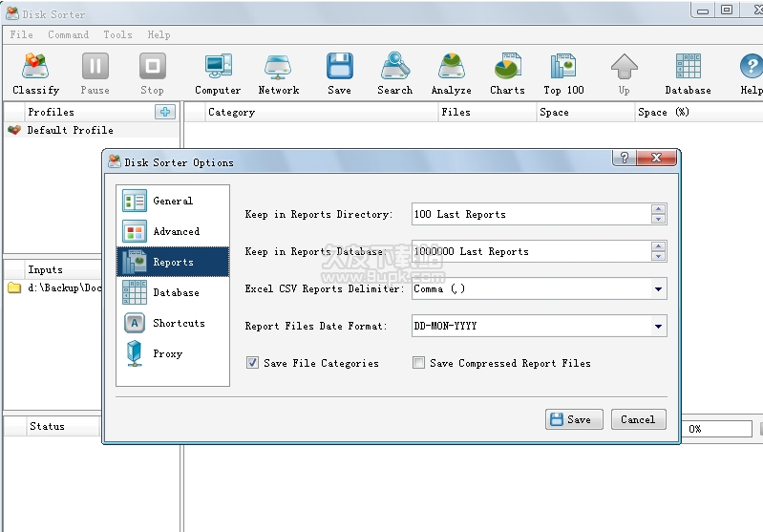This screenshot has height=532, width=763.
Task: Click the Up arrow toolbar icon
Action: [x=624, y=74]
